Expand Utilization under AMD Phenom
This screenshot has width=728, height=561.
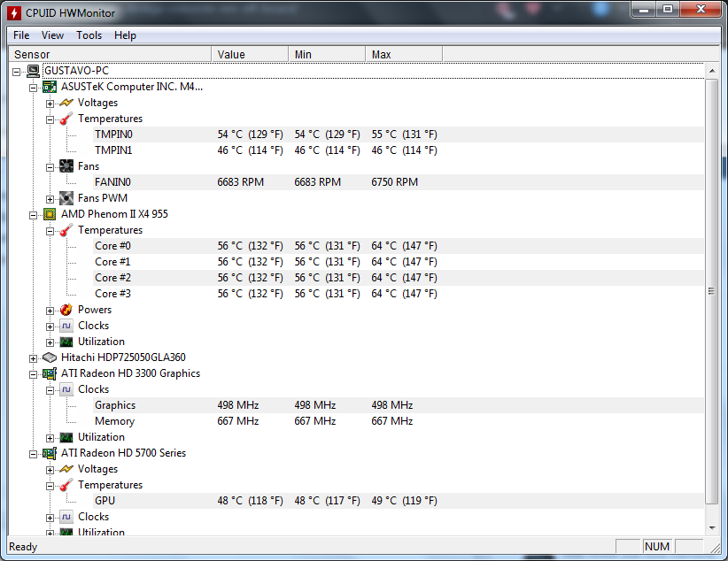coord(50,343)
